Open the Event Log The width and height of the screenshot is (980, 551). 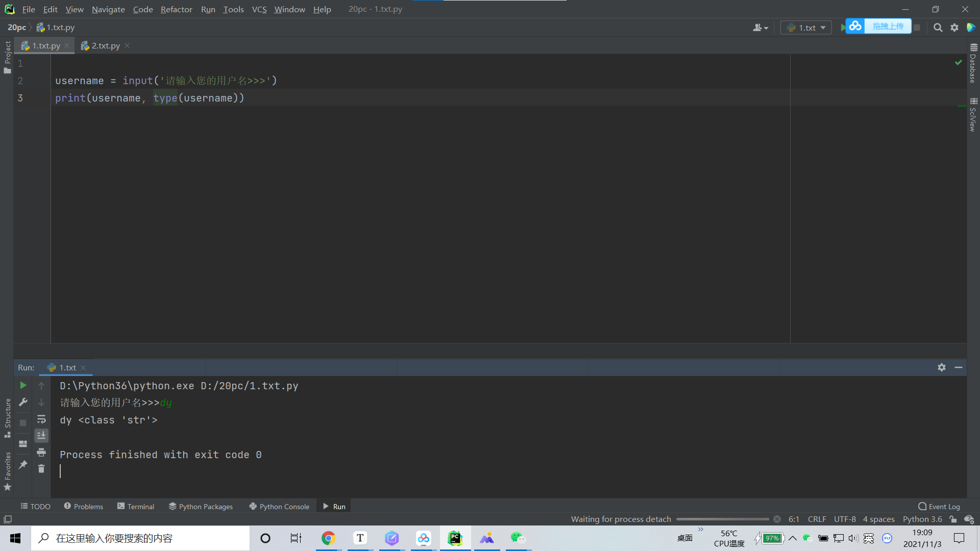click(939, 506)
